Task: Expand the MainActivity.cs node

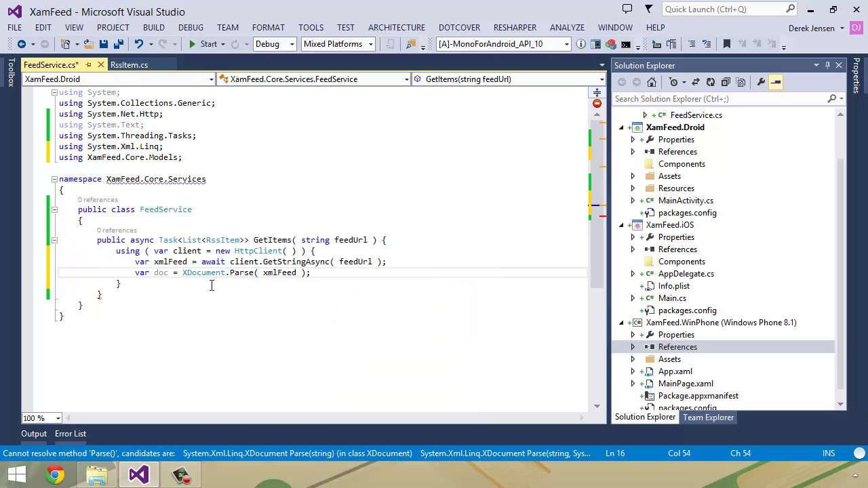Action: pyautogui.click(x=633, y=201)
